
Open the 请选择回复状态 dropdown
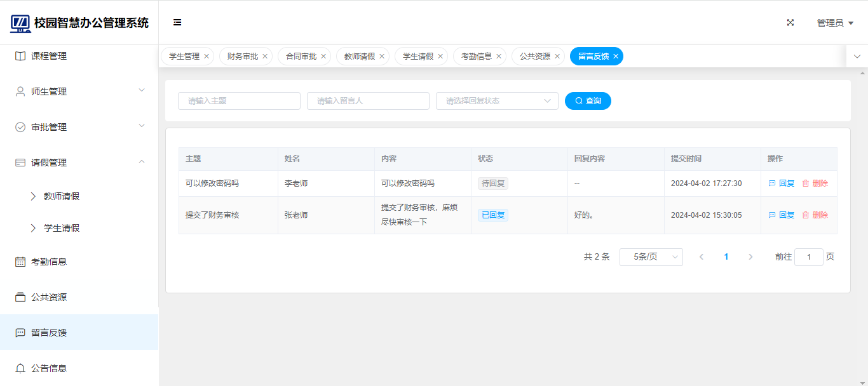click(496, 101)
